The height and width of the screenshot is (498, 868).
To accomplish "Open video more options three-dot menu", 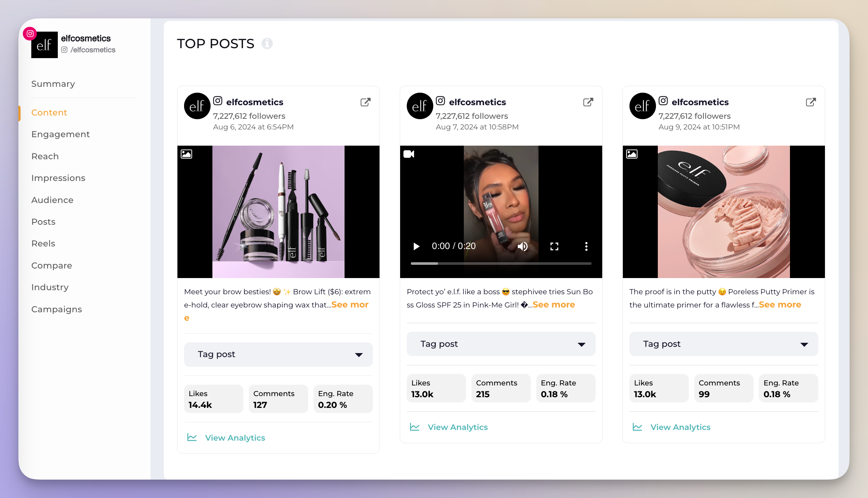I will click(x=586, y=246).
